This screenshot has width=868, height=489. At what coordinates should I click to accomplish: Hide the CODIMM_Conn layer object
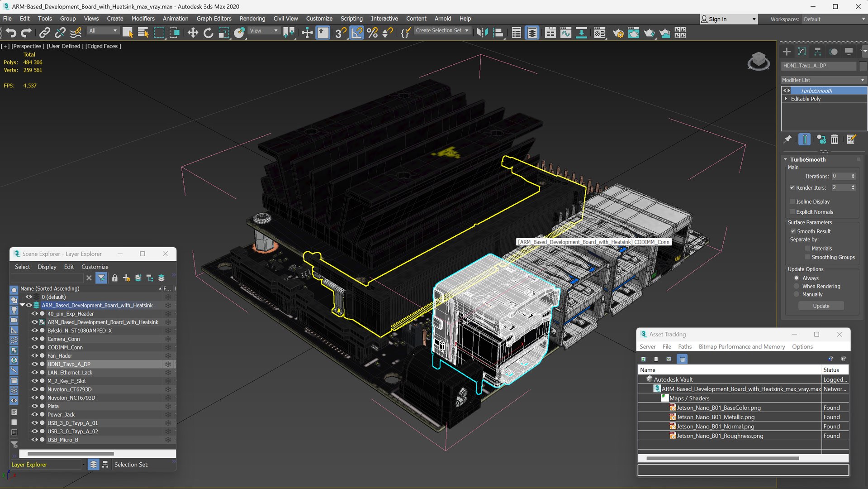coord(34,347)
